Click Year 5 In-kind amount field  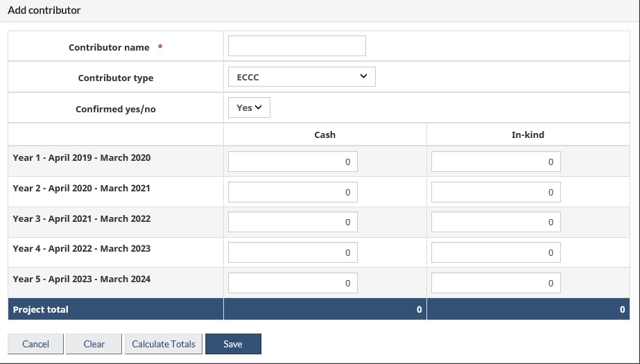(x=495, y=283)
